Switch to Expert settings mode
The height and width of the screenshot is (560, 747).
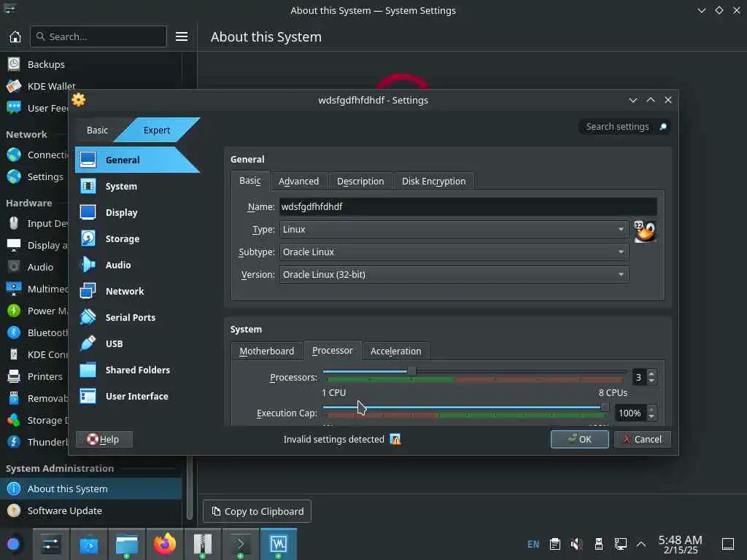[157, 130]
